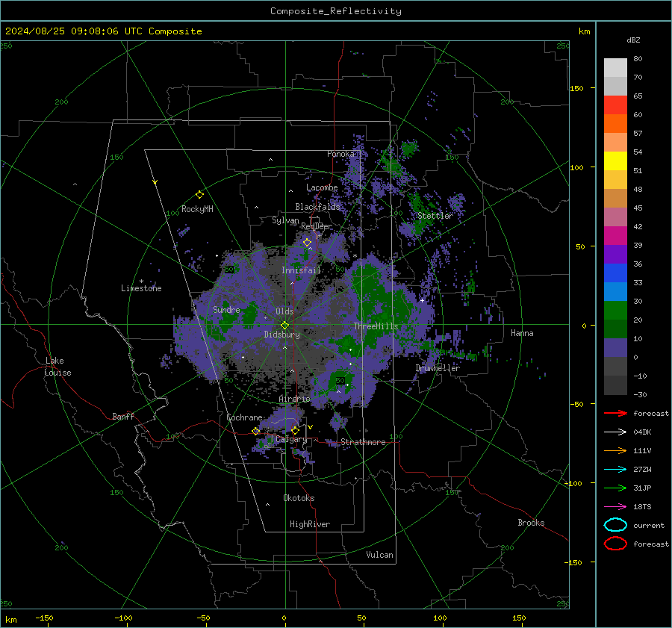This screenshot has height=628, width=672.
Task: Click the HighRiver label
Action: (309, 524)
